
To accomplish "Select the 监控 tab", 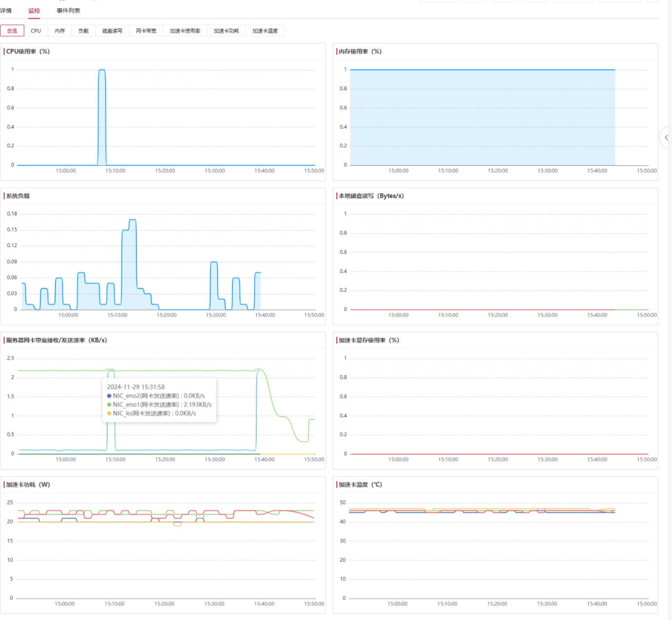I will [x=34, y=10].
